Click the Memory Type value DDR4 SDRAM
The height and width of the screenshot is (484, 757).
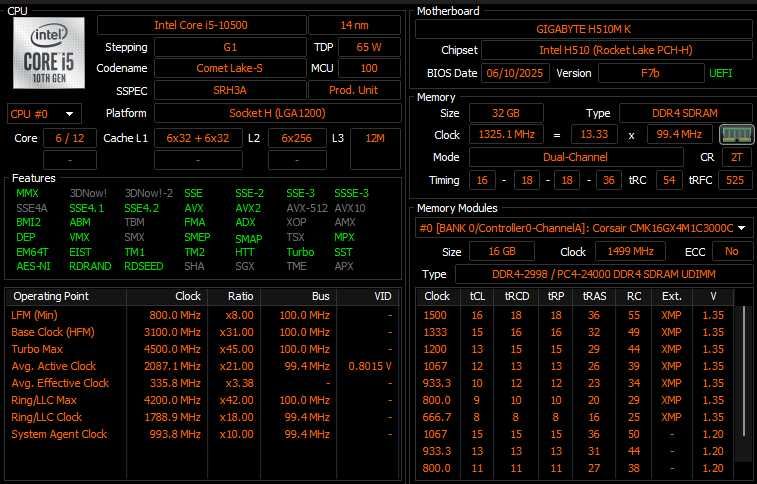tap(685, 113)
